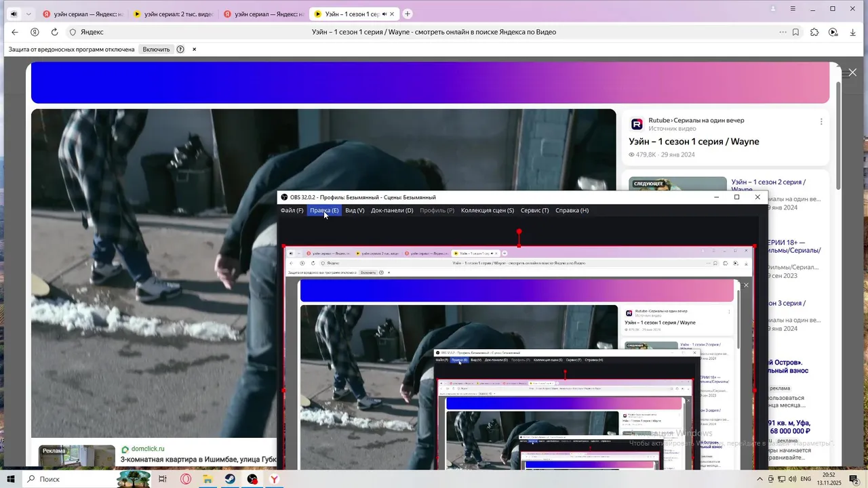Click 'Включить' to enable malware protection
The width and height of the screenshot is (868, 488).
pos(156,49)
